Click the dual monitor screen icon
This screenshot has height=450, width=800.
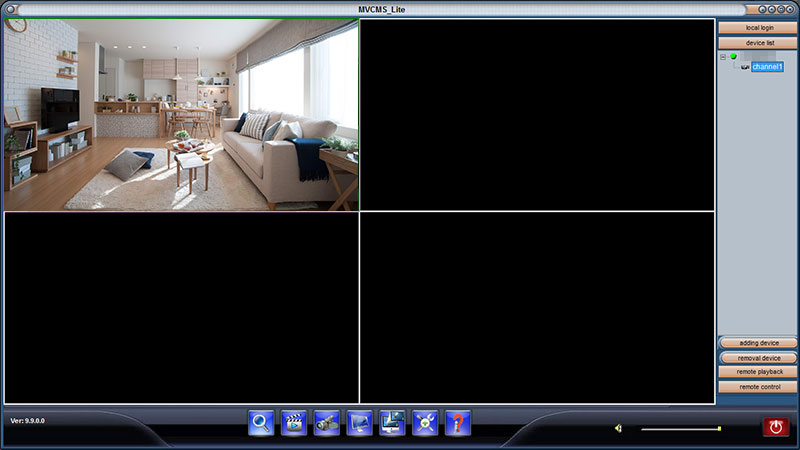pos(392,423)
